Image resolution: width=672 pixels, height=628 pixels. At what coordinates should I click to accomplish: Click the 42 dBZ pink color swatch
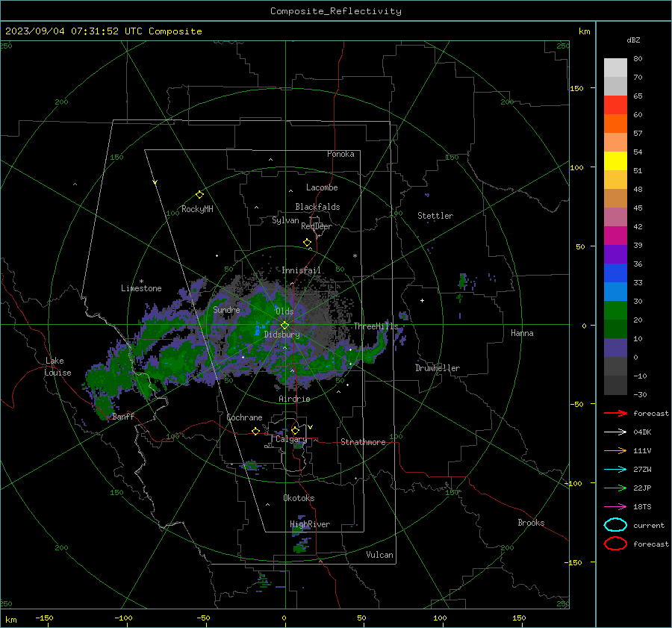coord(615,217)
